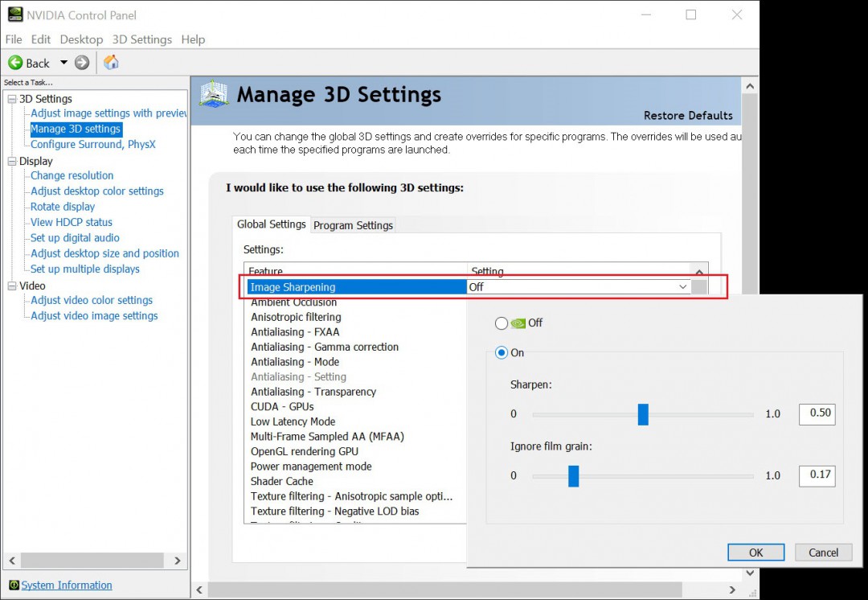Select Change resolution in the task tree
This screenshot has width=868, height=600.
pyautogui.click(x=72, y=175)
